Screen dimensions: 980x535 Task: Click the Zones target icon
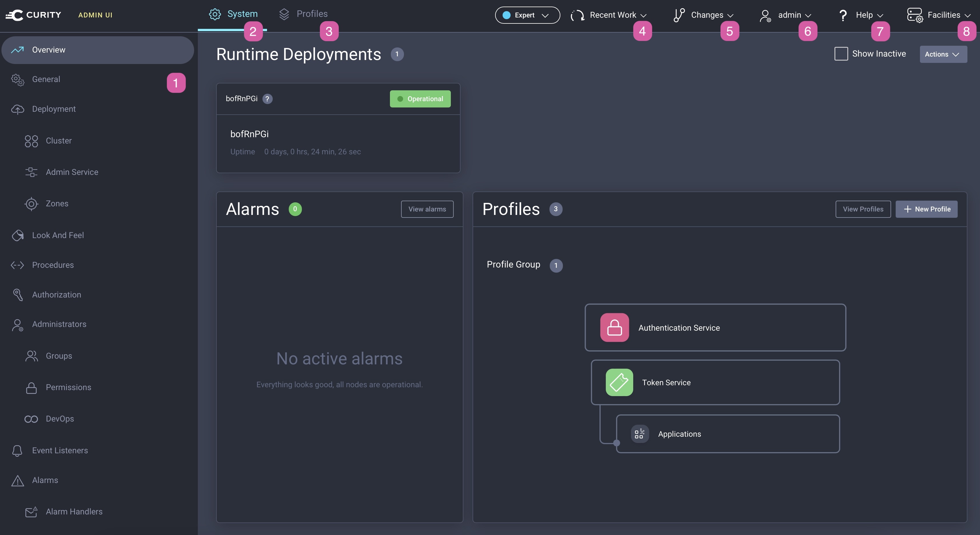[x=31, y=204]
